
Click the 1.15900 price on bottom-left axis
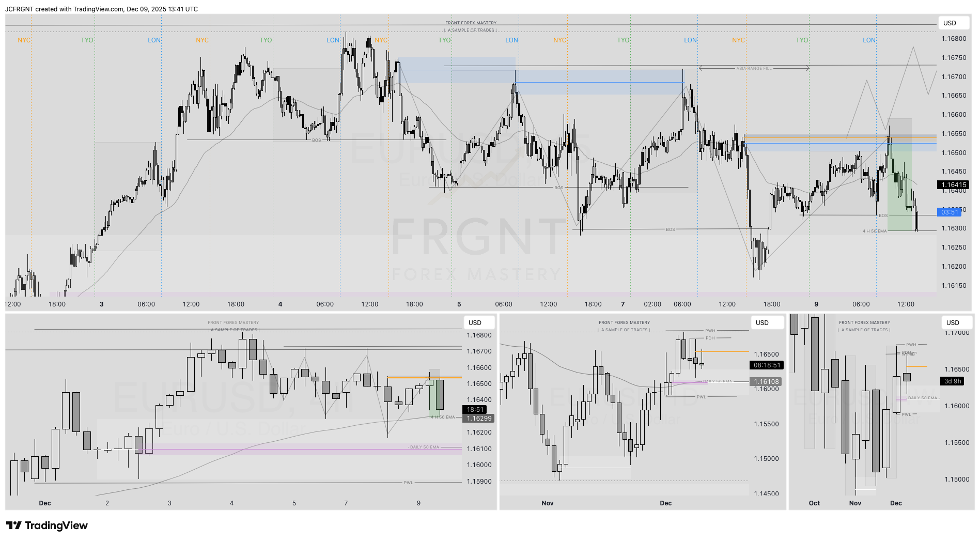pos(479,481)
